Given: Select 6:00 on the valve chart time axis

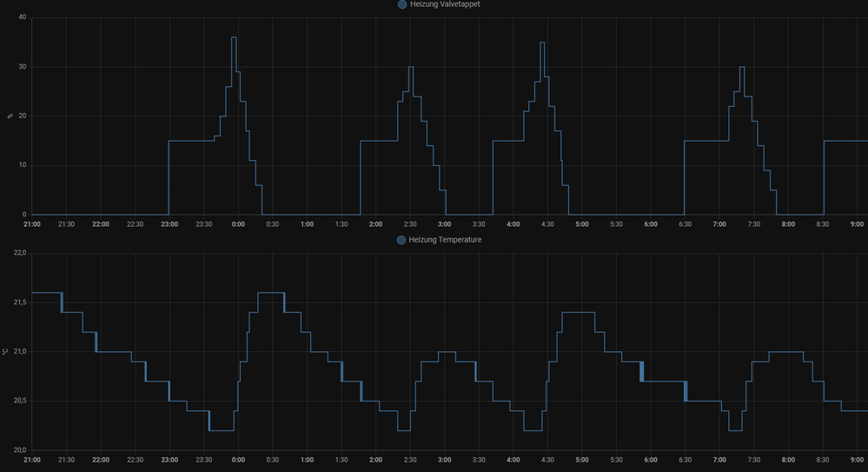Looking at the screenshot, I should coord(651,224).
